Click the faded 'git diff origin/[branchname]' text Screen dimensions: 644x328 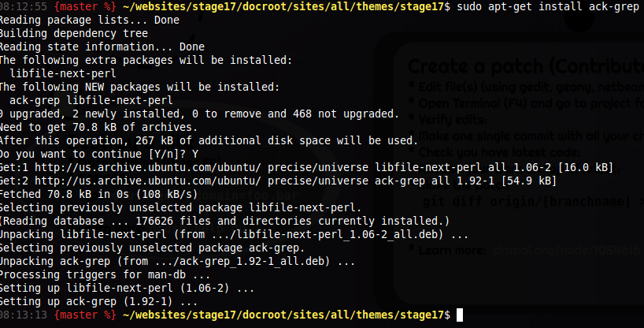click(530, 202)
